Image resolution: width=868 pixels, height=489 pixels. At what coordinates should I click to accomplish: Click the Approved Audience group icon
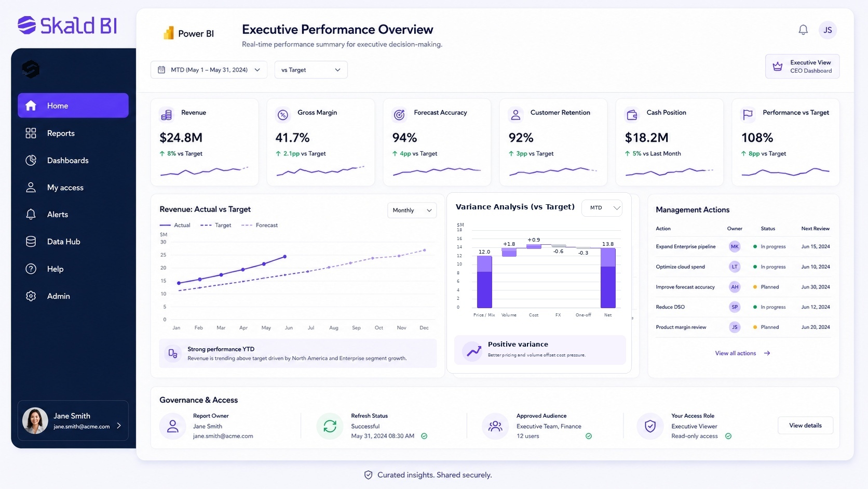click(x=495, y=426)
